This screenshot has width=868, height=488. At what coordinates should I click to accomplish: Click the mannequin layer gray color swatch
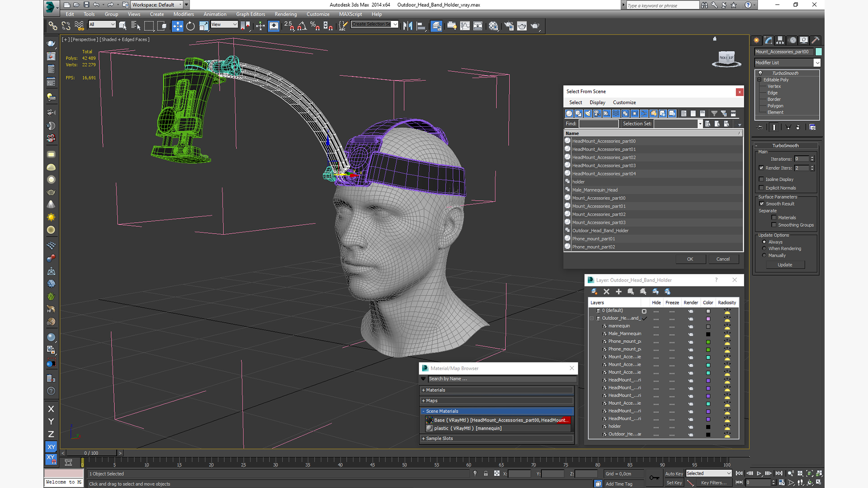pos(708,326)
